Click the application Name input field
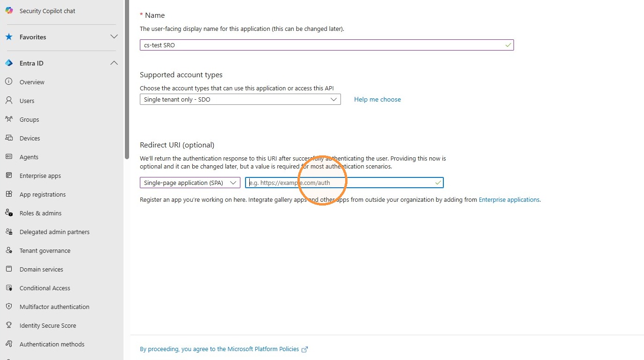The height and width of the screenshot is (360, 644). tap(327, 45)
